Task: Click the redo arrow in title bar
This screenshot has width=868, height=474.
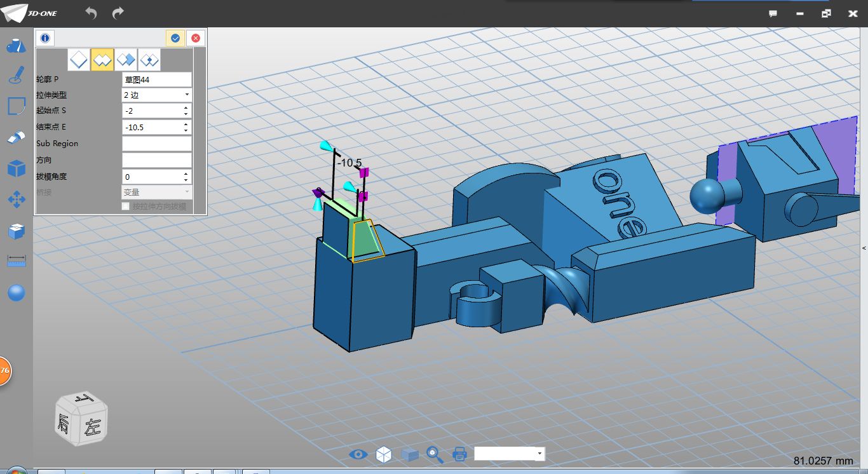Action: (x=118, y=13)
